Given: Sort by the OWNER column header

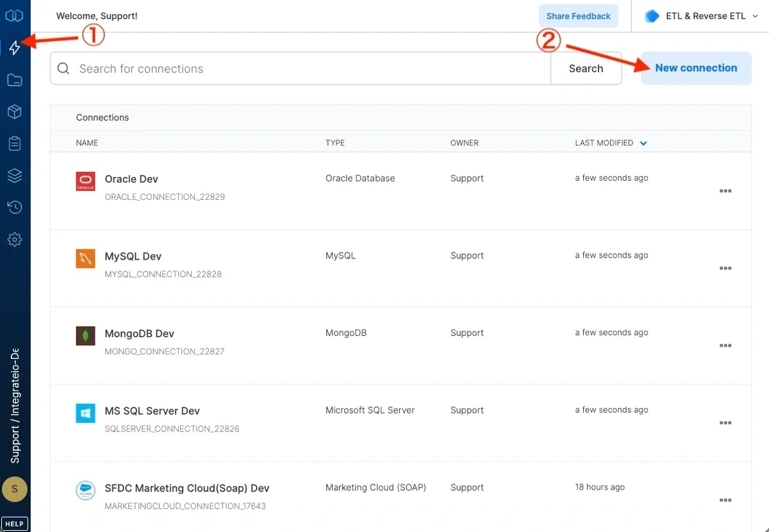Looking at the screenshot, I should tap(465, 143).
